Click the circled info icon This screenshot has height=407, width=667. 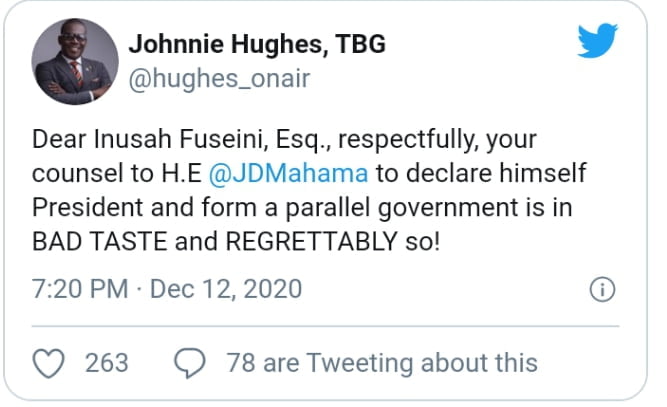coord(602,290)
